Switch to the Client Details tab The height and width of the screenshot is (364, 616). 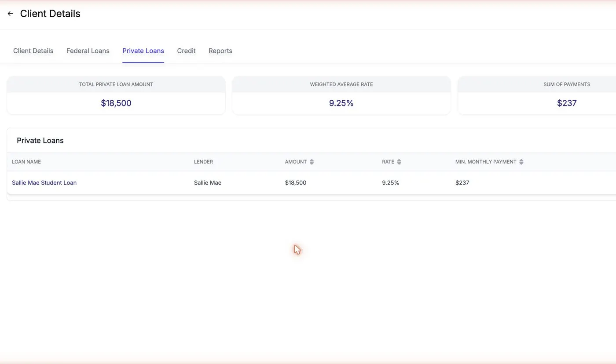click(33, 51)
